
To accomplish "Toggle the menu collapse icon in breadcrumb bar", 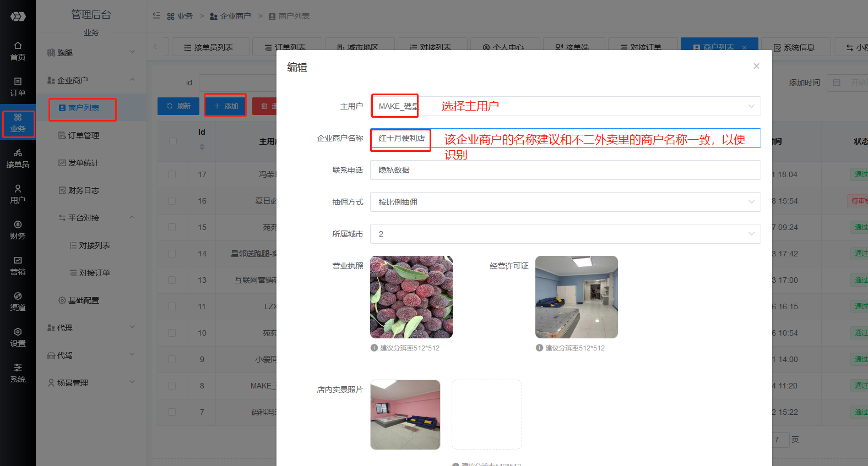I will click(x=156, y=15).
